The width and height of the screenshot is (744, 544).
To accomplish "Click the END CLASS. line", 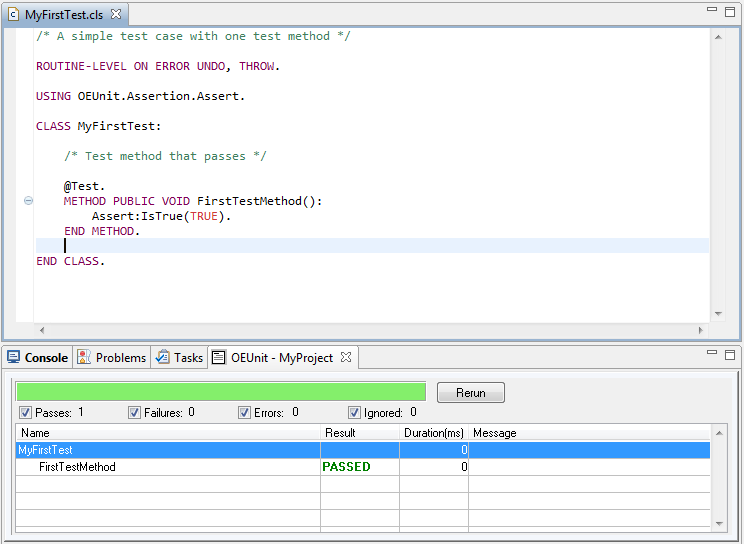I will 70,261.
